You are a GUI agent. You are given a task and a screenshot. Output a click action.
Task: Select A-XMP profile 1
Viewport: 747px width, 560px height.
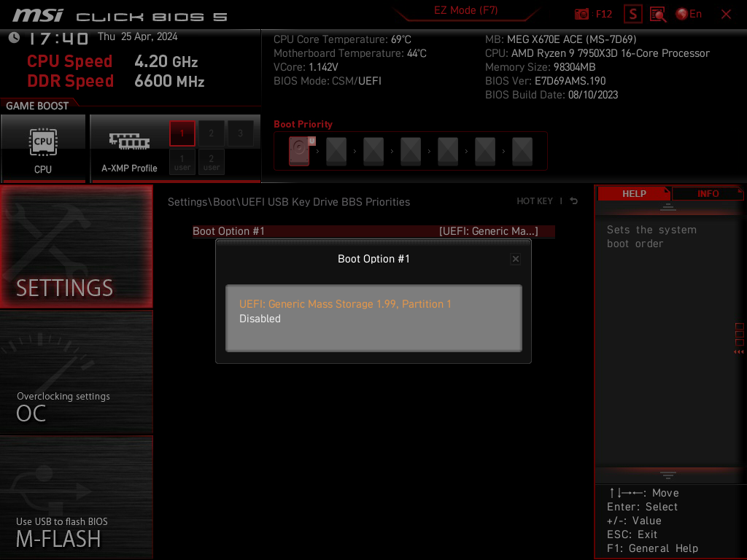(182, 133)
